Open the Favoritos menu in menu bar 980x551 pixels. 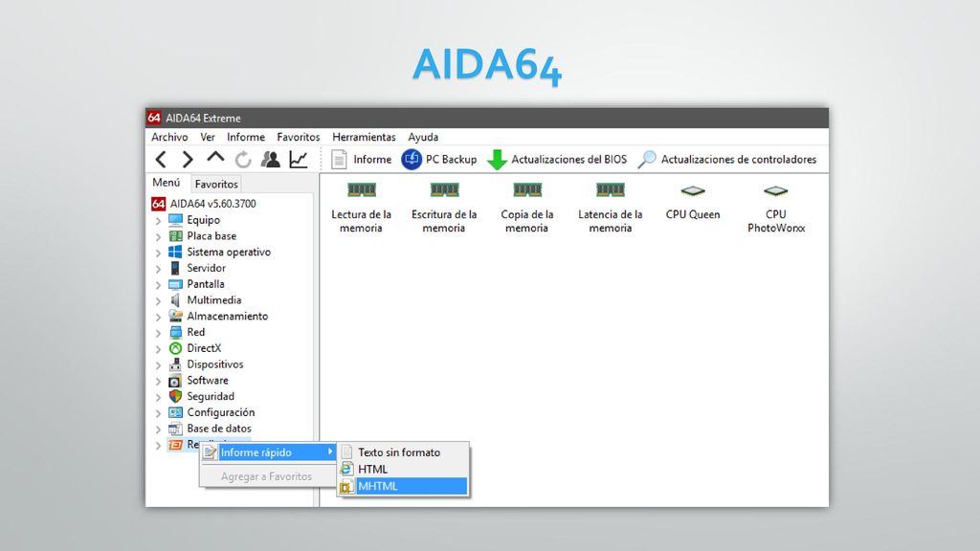(299, 137)
